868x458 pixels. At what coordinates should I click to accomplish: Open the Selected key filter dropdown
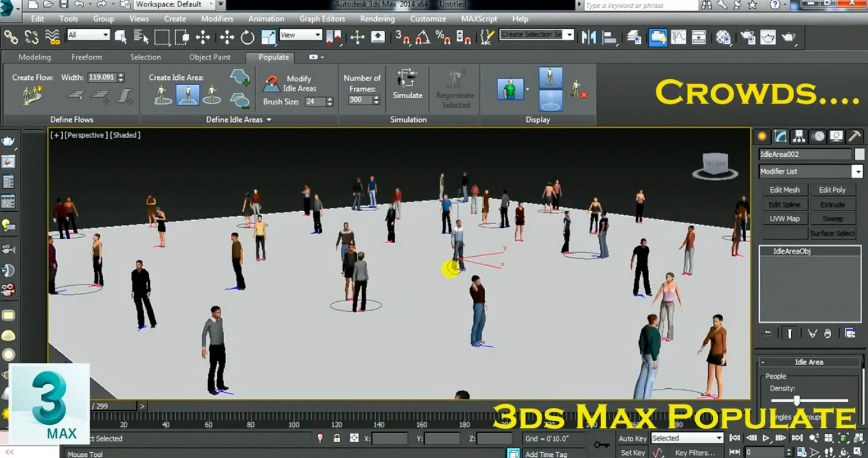[687, 438]
